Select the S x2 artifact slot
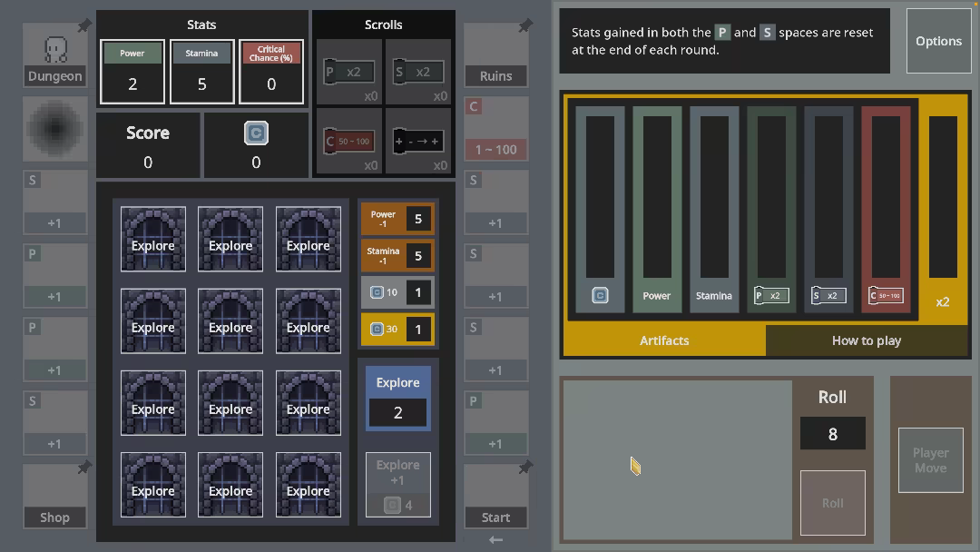The image size is (980, 552). [x=828, y=210]
